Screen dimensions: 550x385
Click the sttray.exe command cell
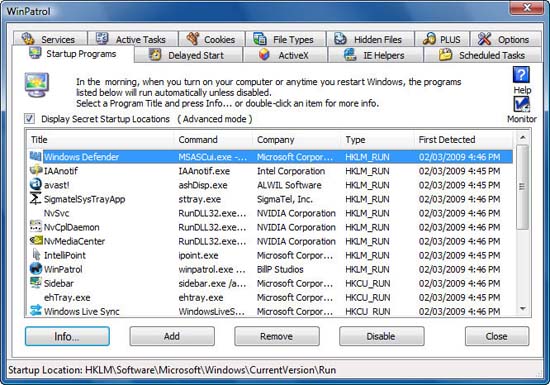click(x=200, y=199)
